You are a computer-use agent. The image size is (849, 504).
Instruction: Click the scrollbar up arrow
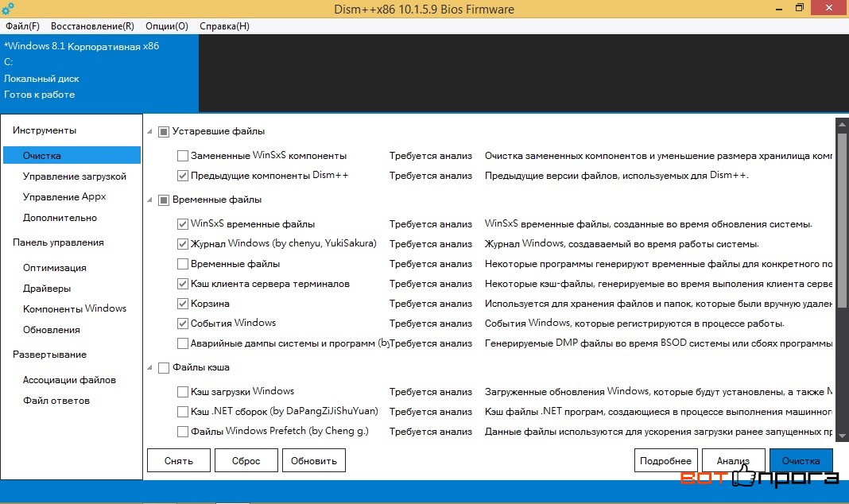[842, 124]
